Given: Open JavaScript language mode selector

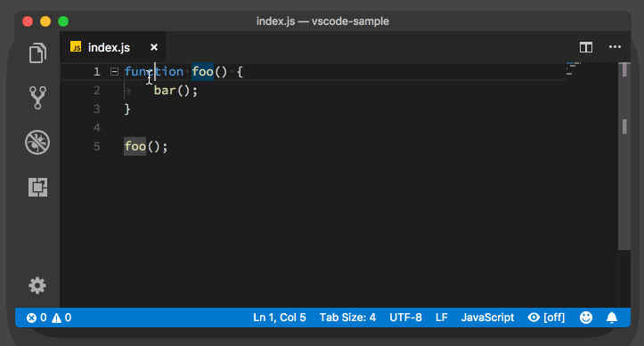Looking at the screenshot, I should (487, 318).
